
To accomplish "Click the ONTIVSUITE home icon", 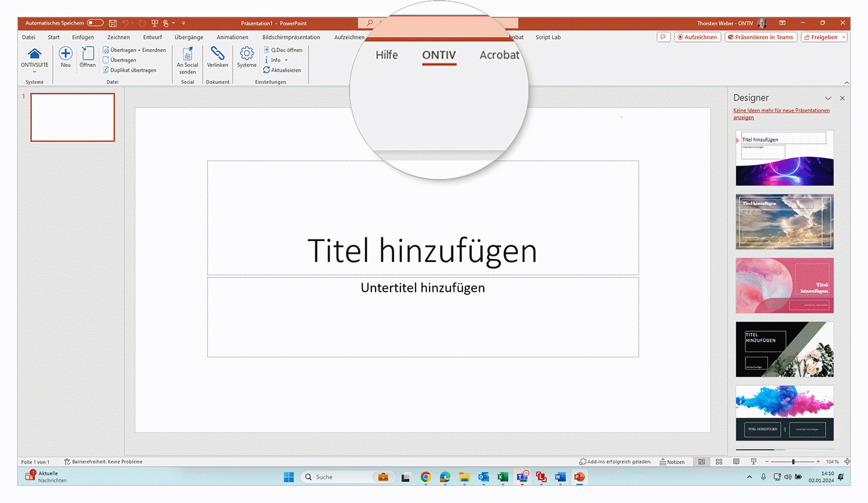I will tap(35, 54).
